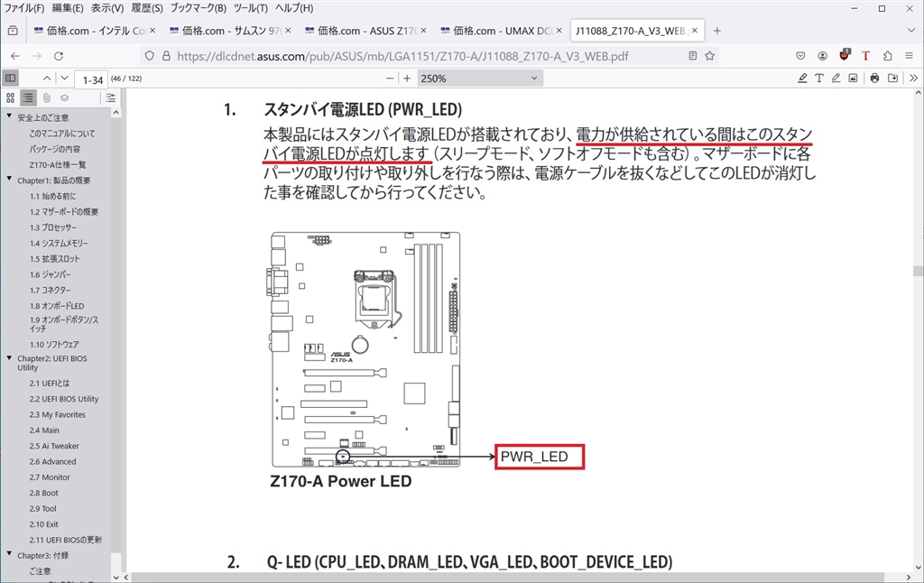Focus the page number field showing 1-34
The height and width of the screenshot is (583, 924).
pos(92,79)
